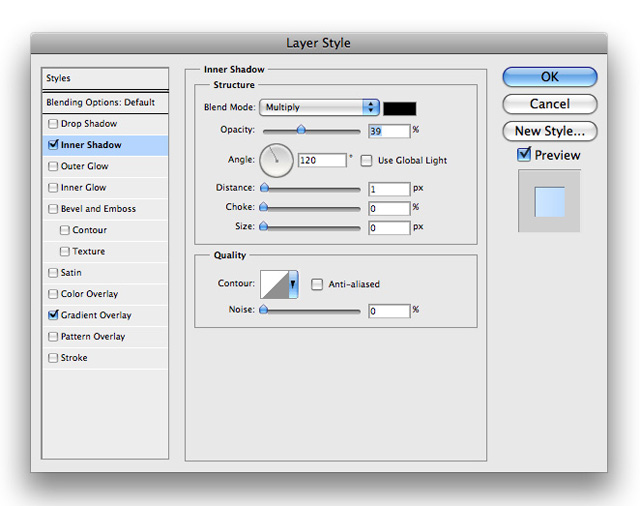The image size is (640, 506).
Task: Enable the Satin checkbox
Action: click(53, 273)
